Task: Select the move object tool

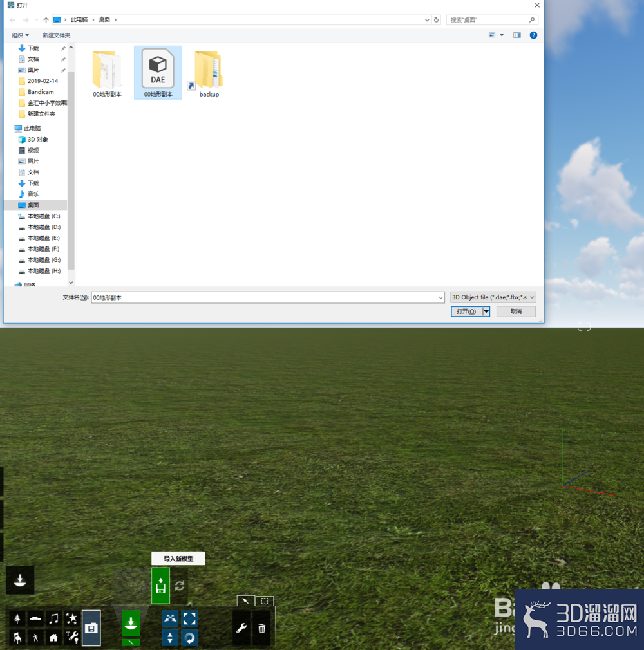Action: click(170, 618)
